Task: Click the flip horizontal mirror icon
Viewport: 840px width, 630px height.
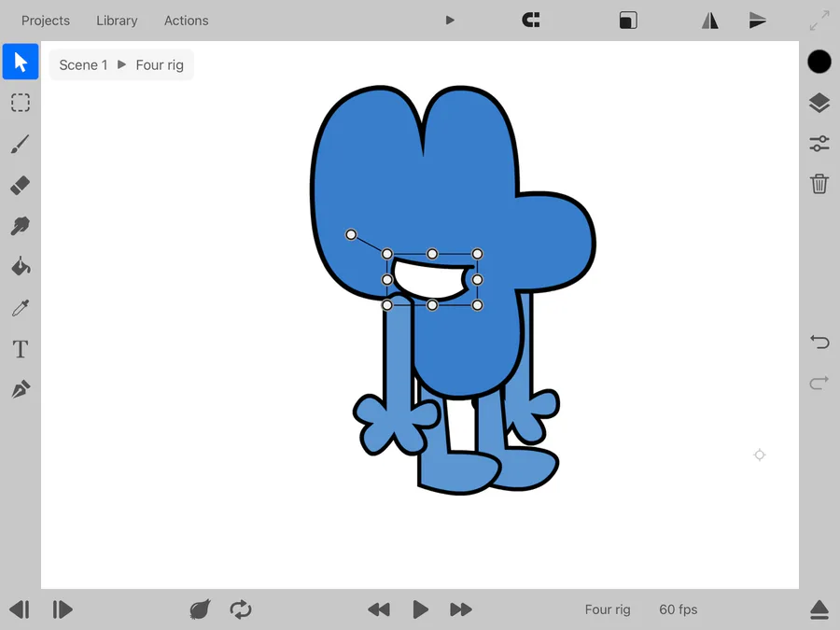Action: (710, 21)
